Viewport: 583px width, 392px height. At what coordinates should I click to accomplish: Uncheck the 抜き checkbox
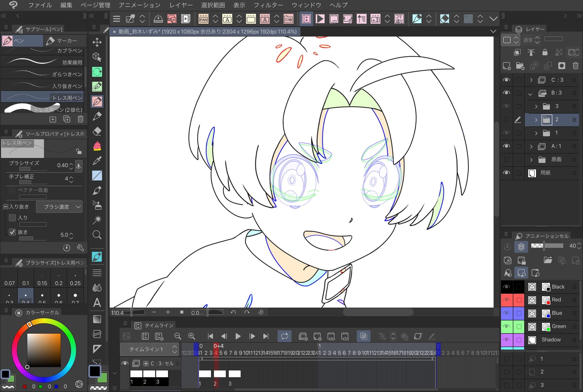click(x=12, y=232)
